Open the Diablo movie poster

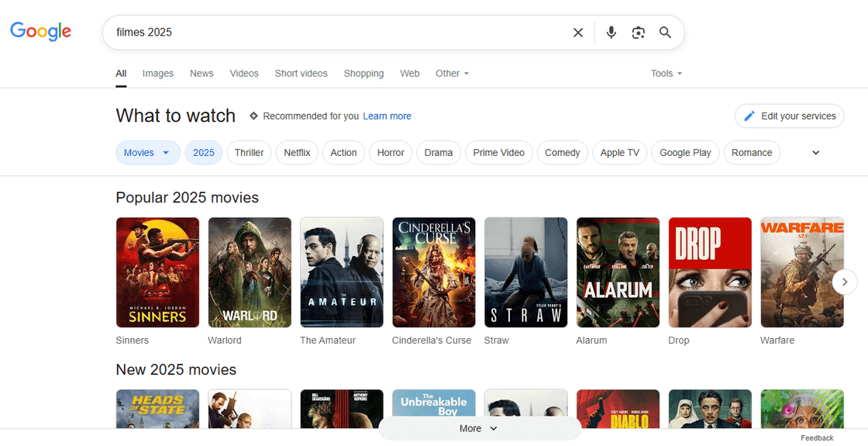618,409
